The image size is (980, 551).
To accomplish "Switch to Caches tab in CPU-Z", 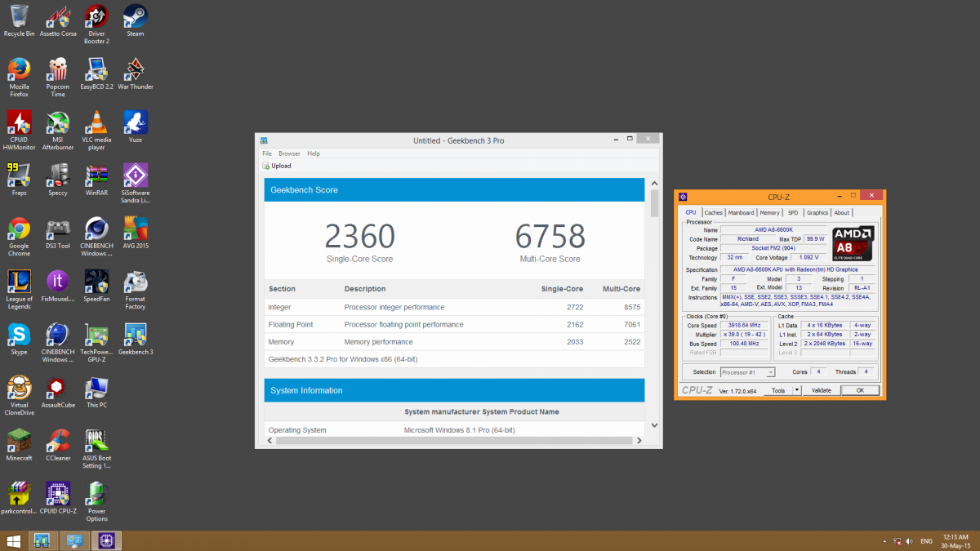I will coord(714,213).
